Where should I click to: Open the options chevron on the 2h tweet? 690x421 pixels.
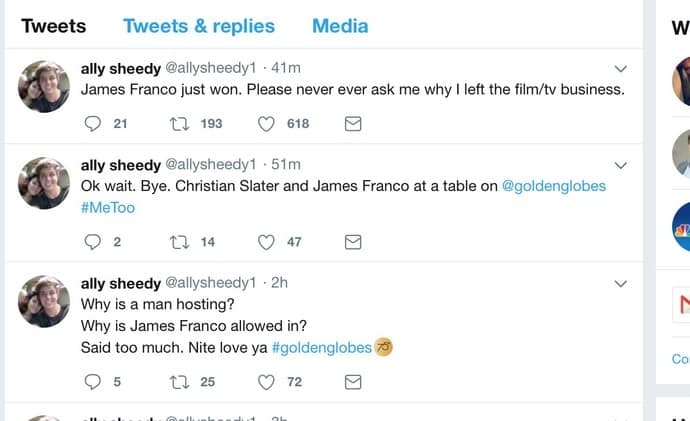pos(620,284)
